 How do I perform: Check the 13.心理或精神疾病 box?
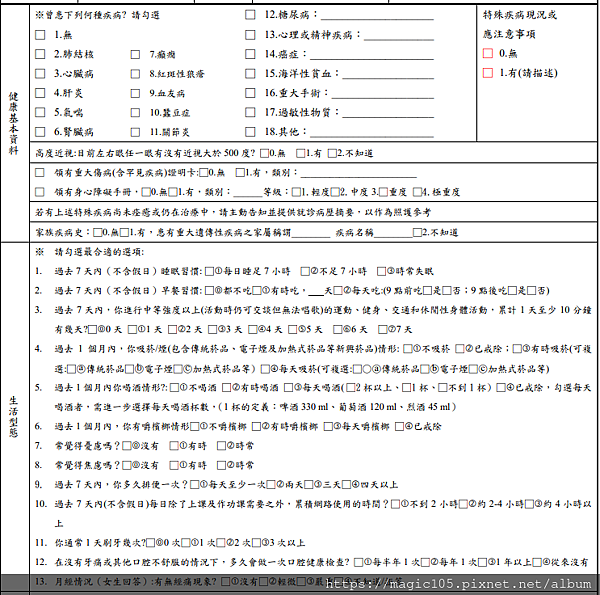[x=250, y=35]
